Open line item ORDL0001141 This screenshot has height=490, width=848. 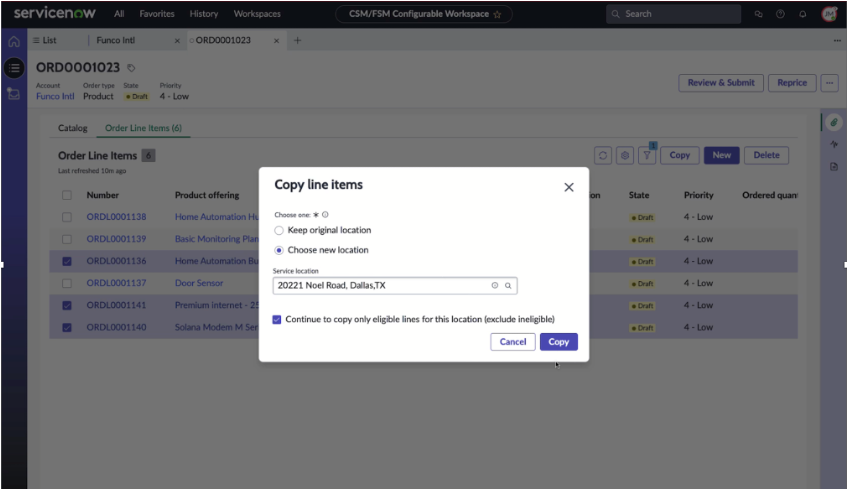(x=116, y=305)
